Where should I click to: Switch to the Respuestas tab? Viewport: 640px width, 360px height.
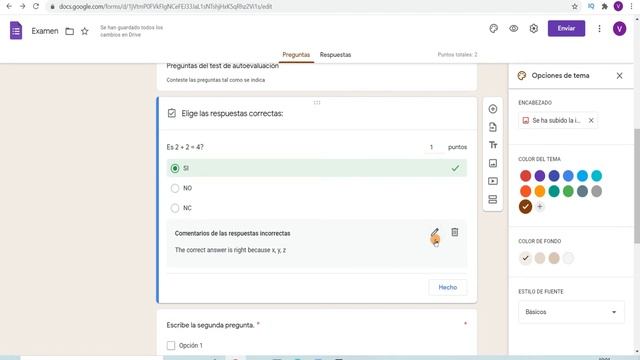click(335, 55)
